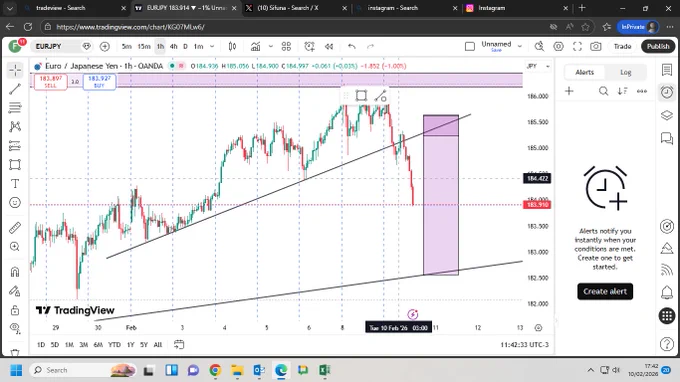Open the help center question icon
680x382 pixels.
pos(667,344)
